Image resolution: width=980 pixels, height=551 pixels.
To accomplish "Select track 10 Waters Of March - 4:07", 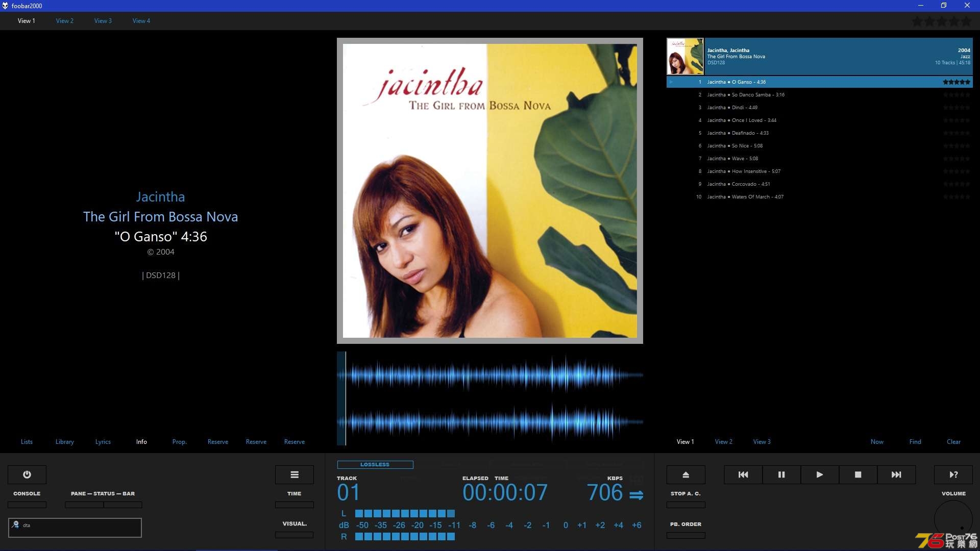I will coord(820,197).
